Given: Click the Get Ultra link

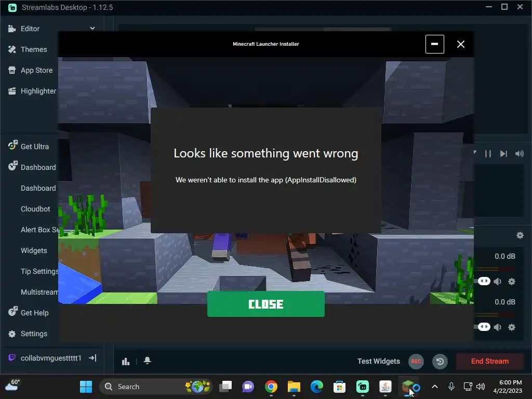Looking at the screenshot, I should click(35, 147).
